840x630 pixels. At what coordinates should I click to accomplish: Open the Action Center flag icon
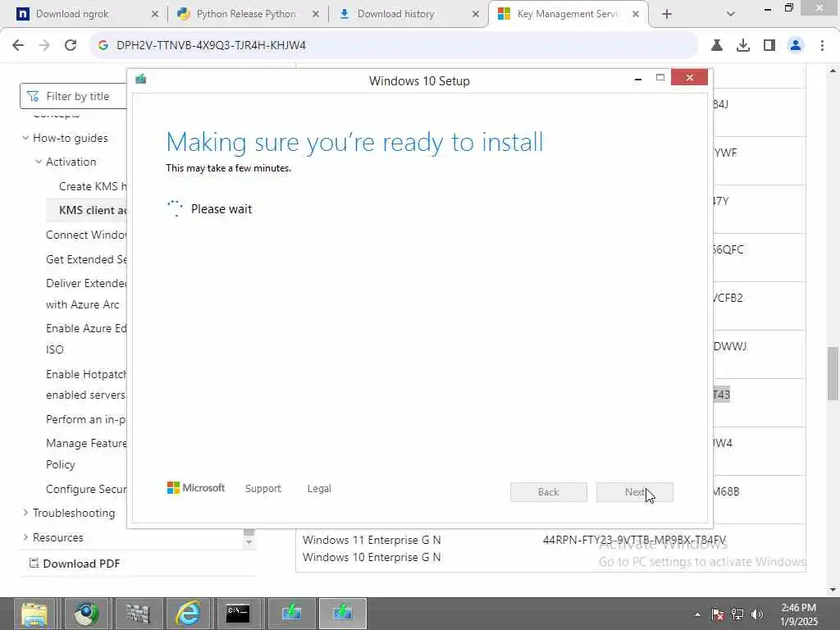click(717, 614)
